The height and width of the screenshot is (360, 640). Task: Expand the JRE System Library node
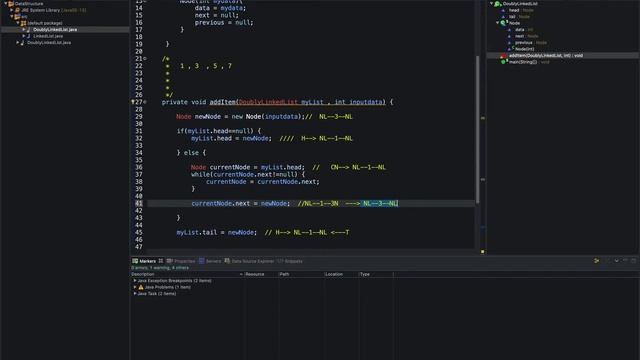click(12, 10)
